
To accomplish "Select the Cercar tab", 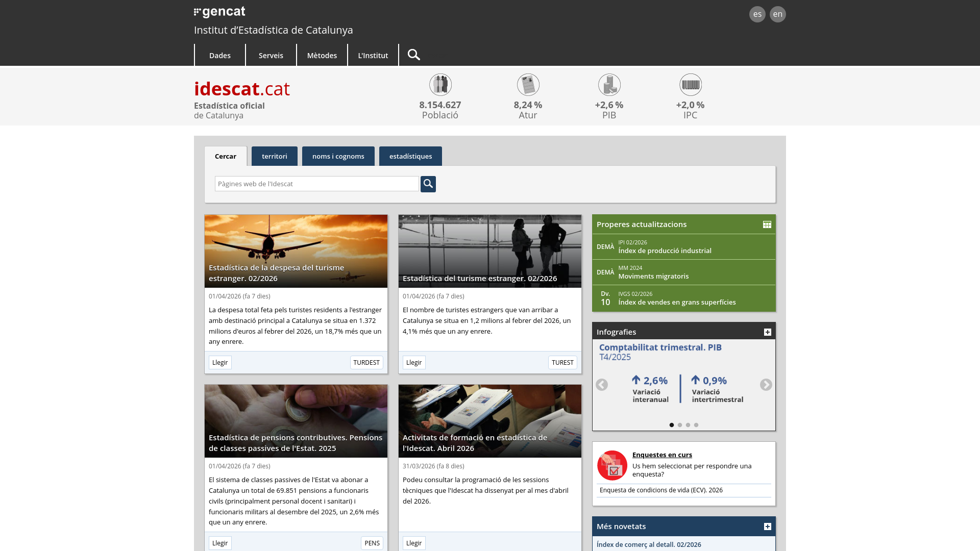I will pyautogui.click(x=226, y=156).
